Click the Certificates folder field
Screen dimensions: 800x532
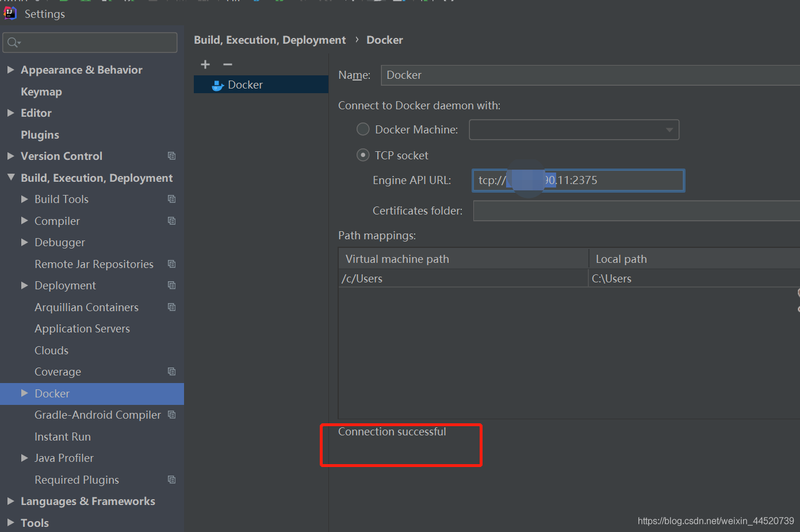[636, 210]
